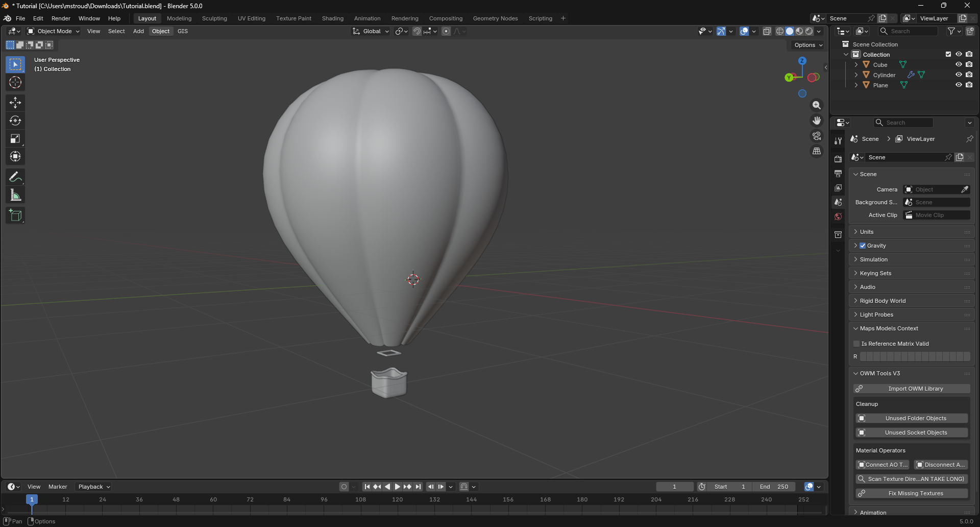Click the Fix Missing Textures button
This screenshot has height=527, width=980.
[912, 493]
